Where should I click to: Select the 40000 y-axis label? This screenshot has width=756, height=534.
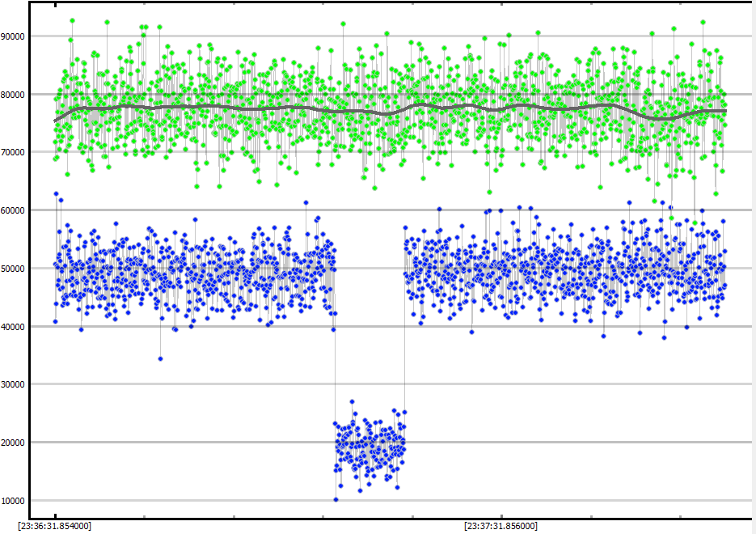point(13,327)
